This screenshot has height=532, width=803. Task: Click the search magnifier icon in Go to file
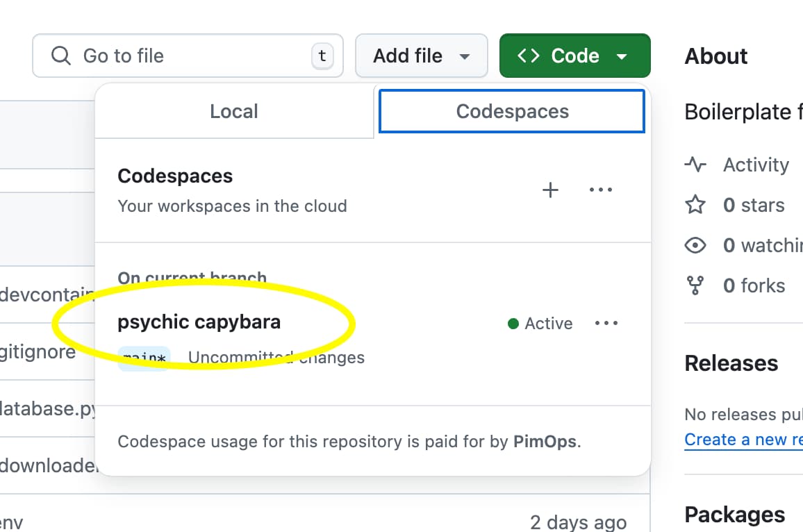click(61, 56)
